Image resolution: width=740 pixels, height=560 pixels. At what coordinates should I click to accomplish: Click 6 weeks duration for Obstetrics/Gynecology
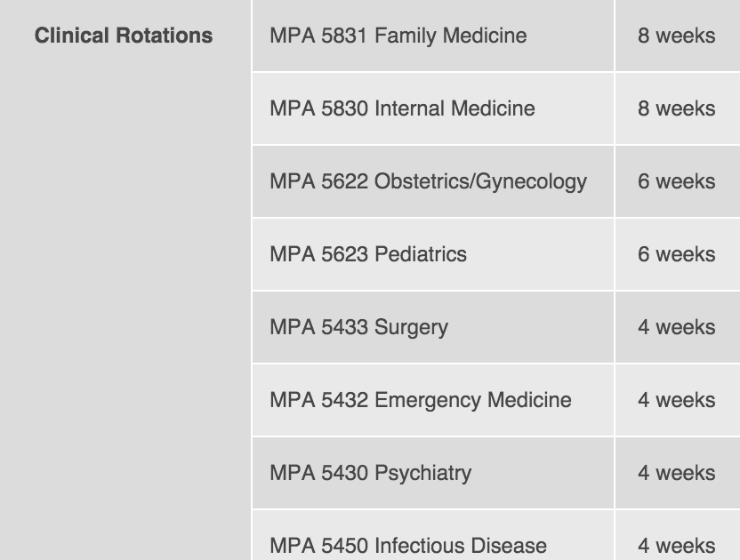pos(676,181)
